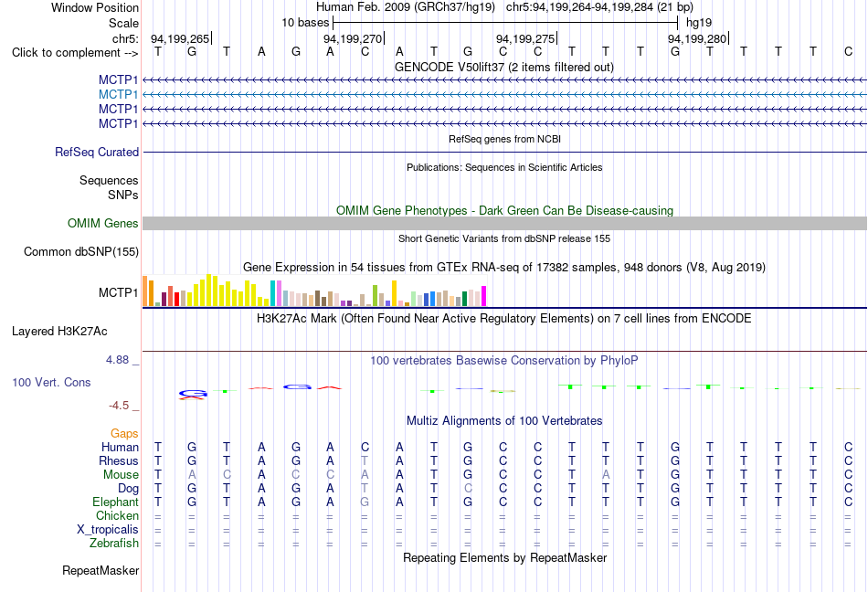Select the Zebrafish species row label
The height and width of the screenshot is (592, 868).
pos(114,544)
